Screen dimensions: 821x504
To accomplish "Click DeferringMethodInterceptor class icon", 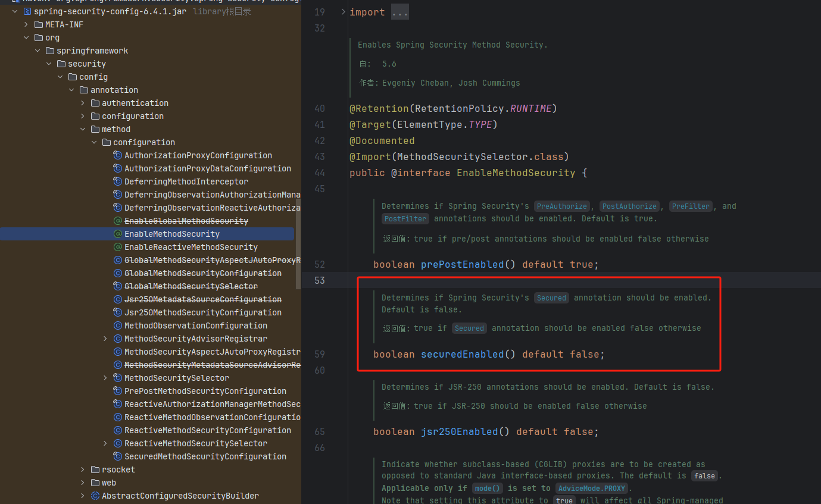I will click(x=118, y=181).
